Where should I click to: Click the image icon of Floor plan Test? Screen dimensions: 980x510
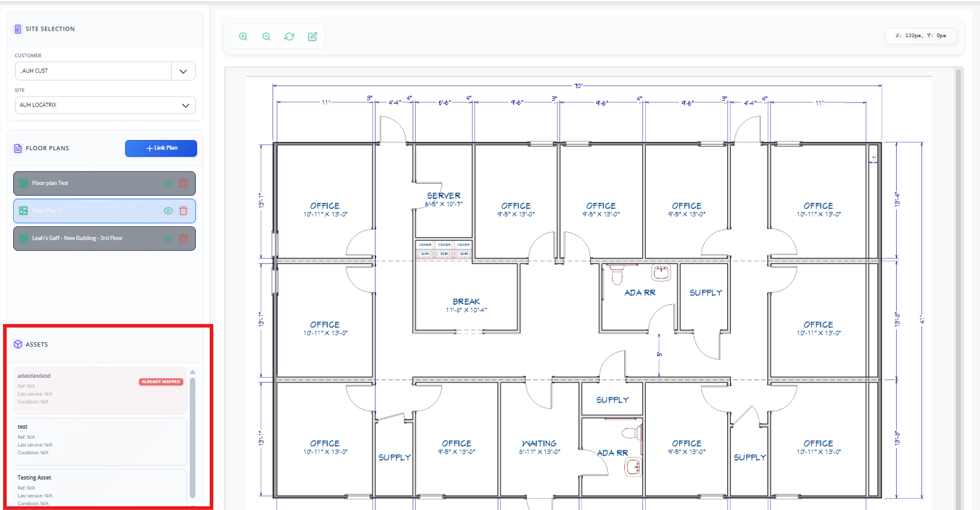23,183
